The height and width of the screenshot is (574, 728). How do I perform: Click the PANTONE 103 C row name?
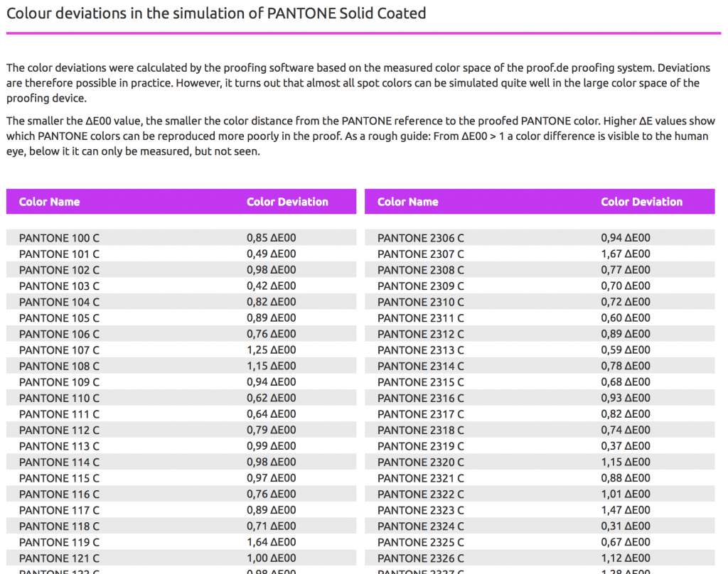point(59,286)
